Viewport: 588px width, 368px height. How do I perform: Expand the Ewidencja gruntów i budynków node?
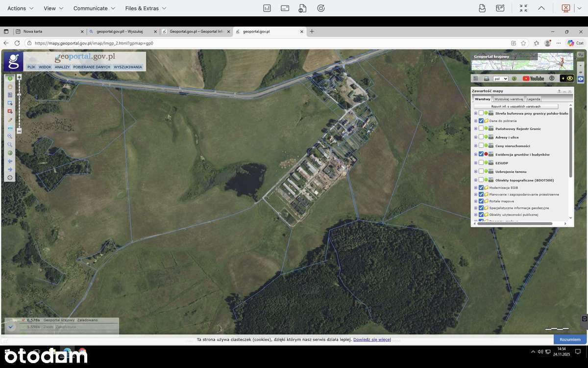pyautogui.click(x=476, y=155)
